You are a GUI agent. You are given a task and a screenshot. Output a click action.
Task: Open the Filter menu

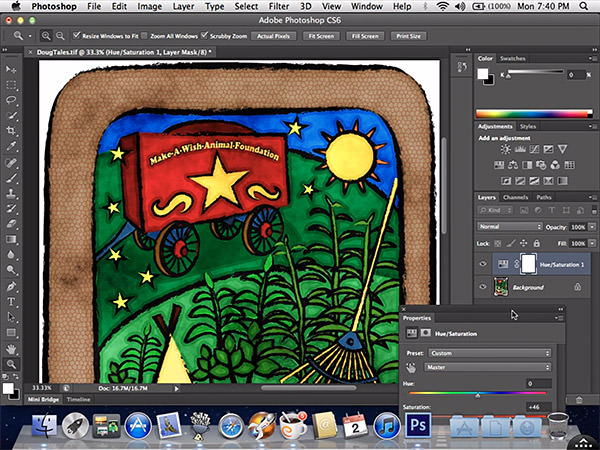279,7
